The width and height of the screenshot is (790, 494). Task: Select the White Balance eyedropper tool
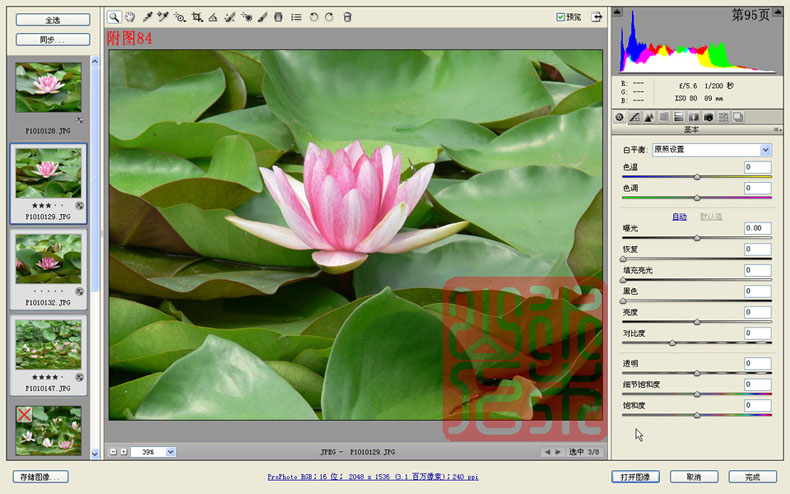coord(147,17)
